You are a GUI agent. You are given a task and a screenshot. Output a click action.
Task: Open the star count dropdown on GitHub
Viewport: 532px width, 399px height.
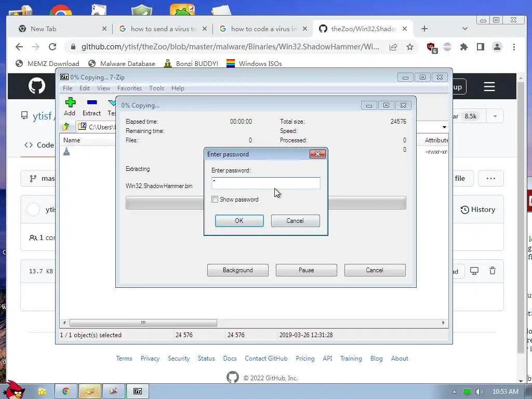[495, 116]
